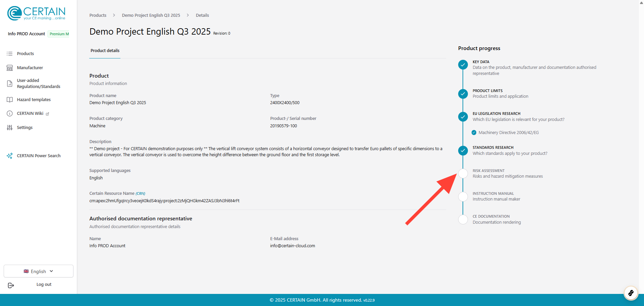Click the Premium M account badge
The height and width of the screenshot is (306, 644).
59,34
